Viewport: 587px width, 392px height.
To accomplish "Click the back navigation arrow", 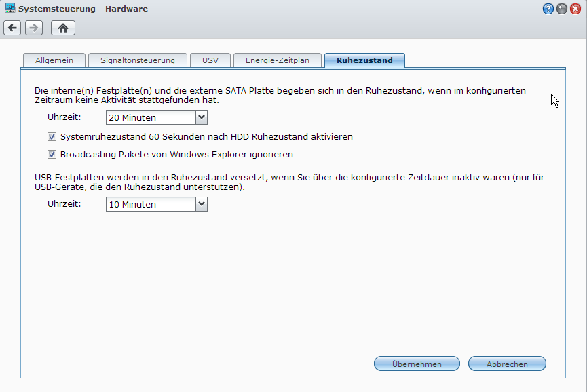I will tap(12, 28).
